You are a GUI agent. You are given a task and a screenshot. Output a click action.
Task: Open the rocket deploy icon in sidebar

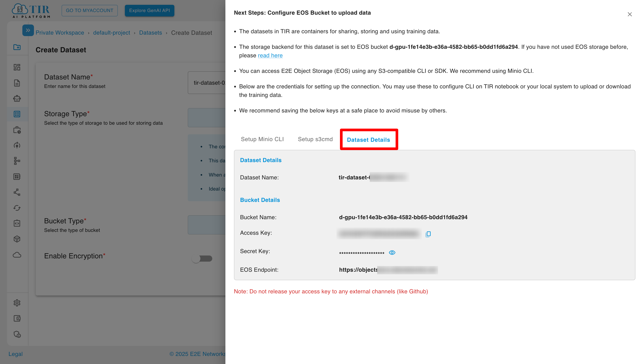point(17,145)
